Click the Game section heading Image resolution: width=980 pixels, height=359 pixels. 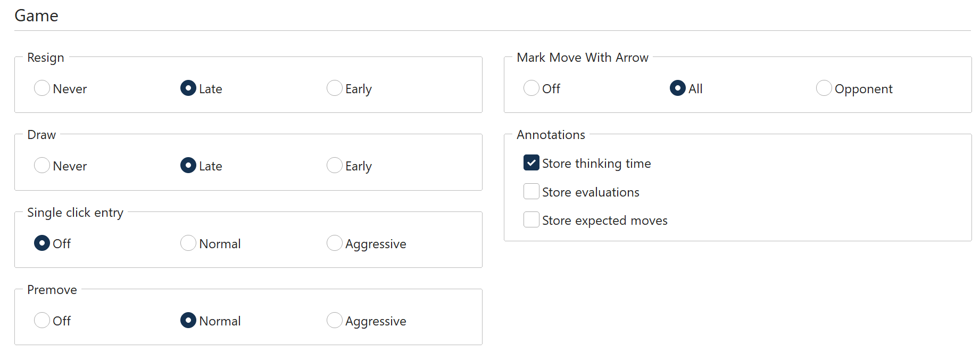tap(36, 15)
